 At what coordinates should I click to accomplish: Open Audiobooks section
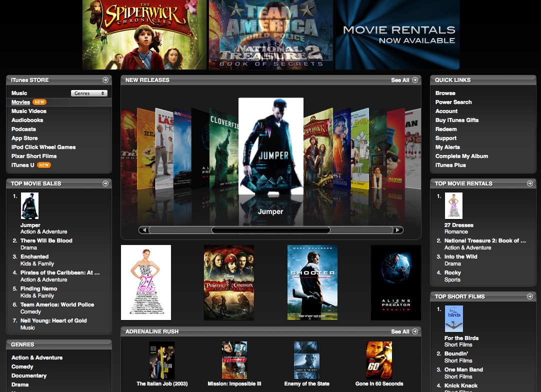pyautogui.click(x=27, y=120)
